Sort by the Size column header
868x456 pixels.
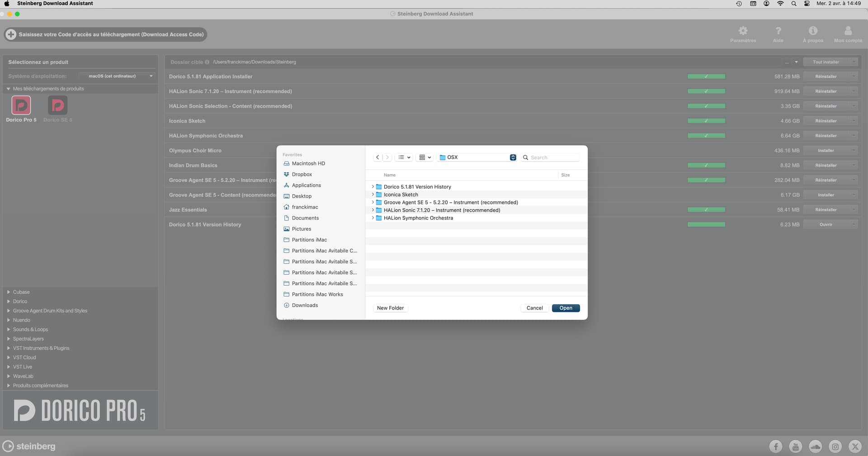[565, 175]
